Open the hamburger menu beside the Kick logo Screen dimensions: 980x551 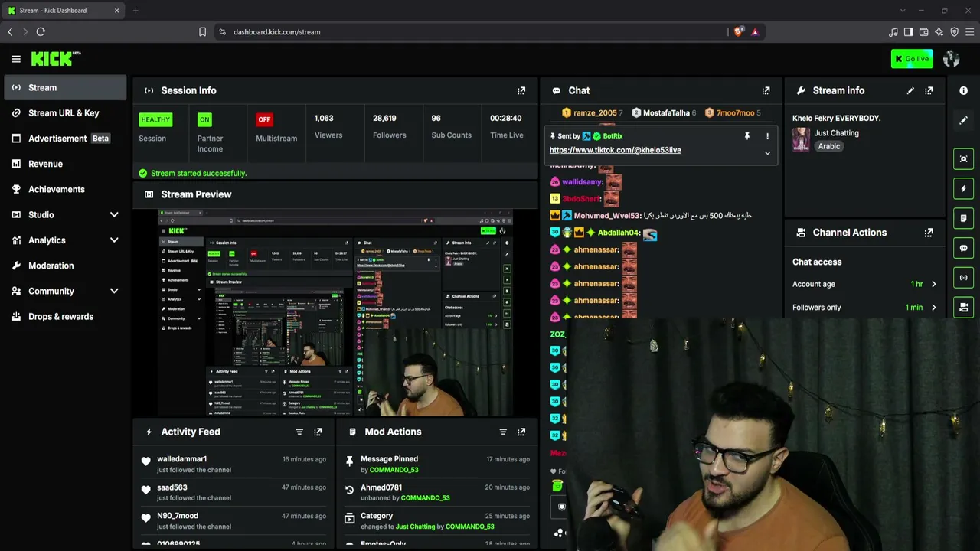pyautogui.click(x=16, y=59)
